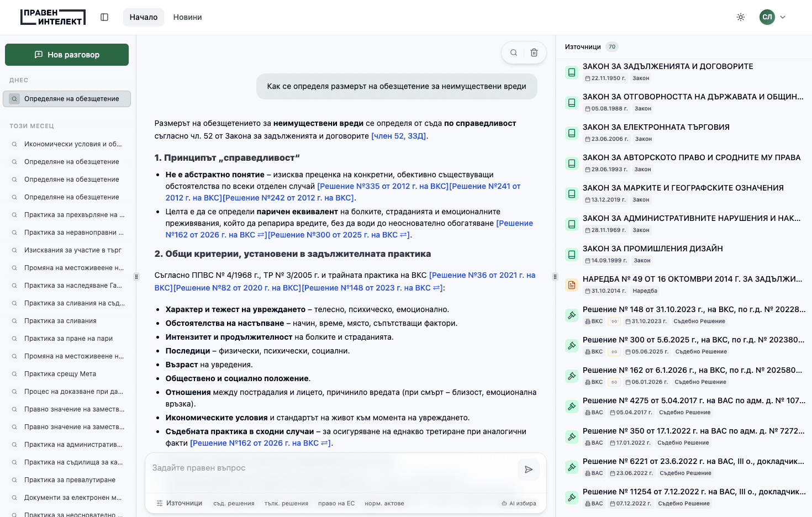Open Решение №82 от 2020 г. на ВКС link
The width and height of the screenshot is (812, 517).
click(238, 288)
